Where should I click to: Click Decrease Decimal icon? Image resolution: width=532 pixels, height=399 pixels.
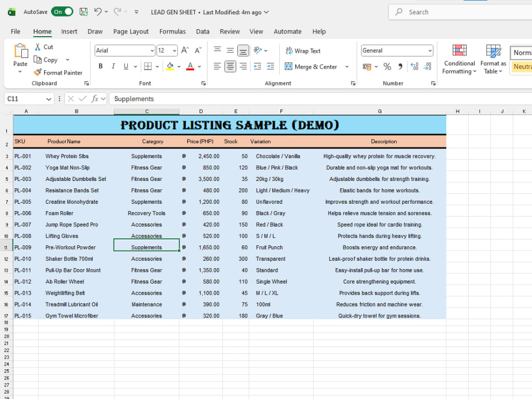pos(428,66)
